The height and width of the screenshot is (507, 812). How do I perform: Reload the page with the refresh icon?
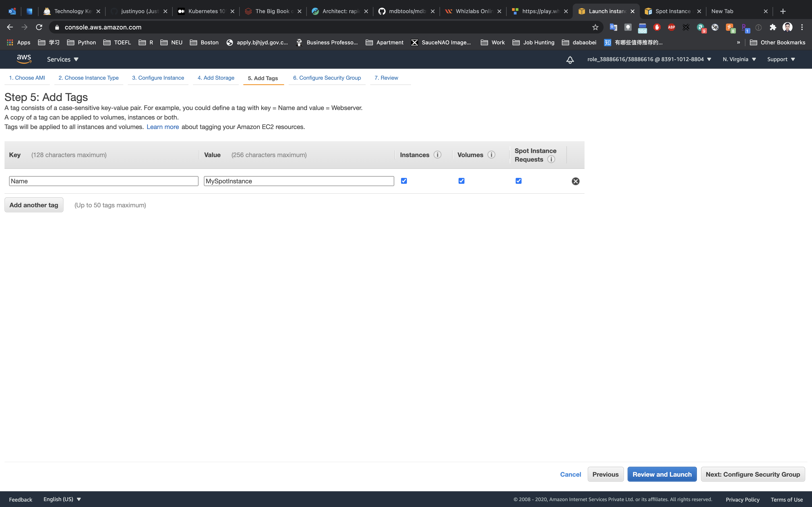(x=39, y=27)
